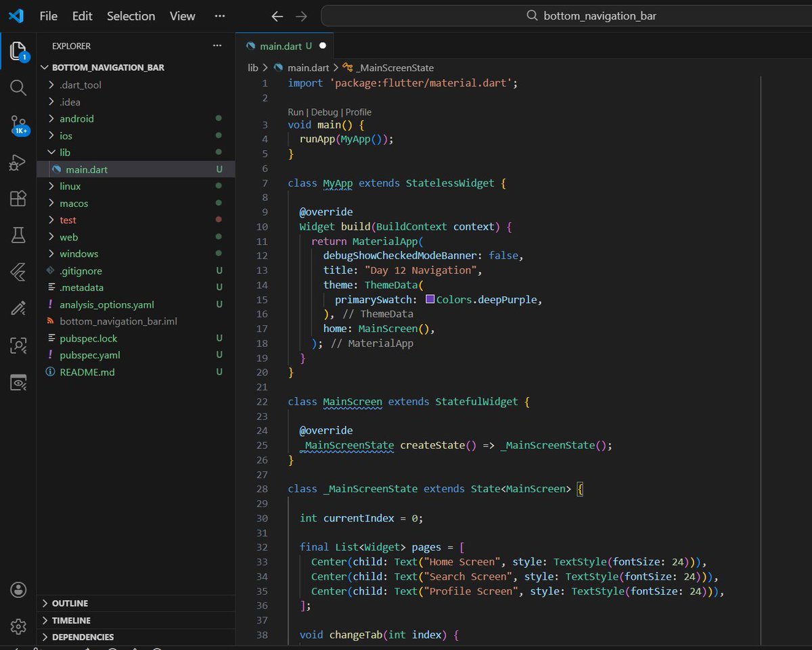
Task: Expand the web folder
Action: [x=69, y=237]
